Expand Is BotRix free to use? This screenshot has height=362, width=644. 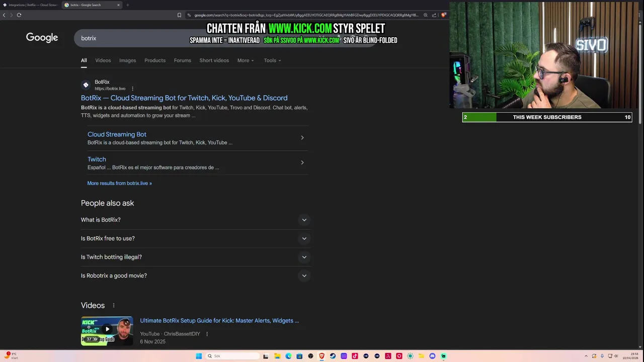click(195, 238)
